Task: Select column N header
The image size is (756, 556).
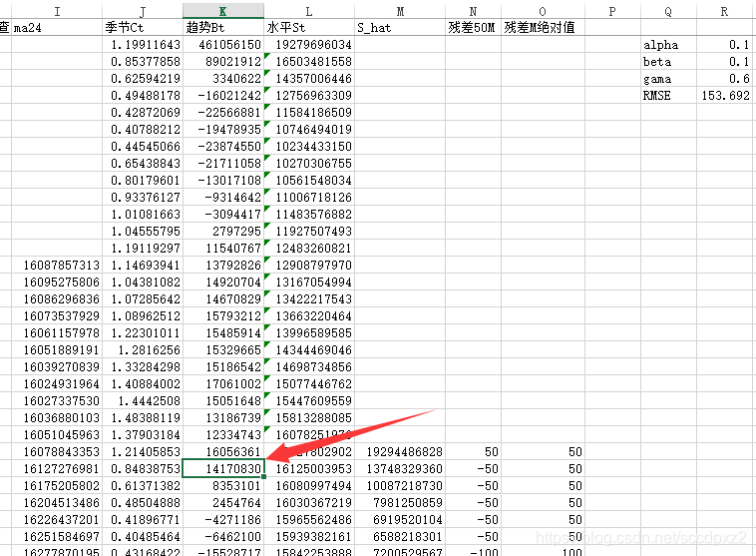Action: tap(473, 11)
